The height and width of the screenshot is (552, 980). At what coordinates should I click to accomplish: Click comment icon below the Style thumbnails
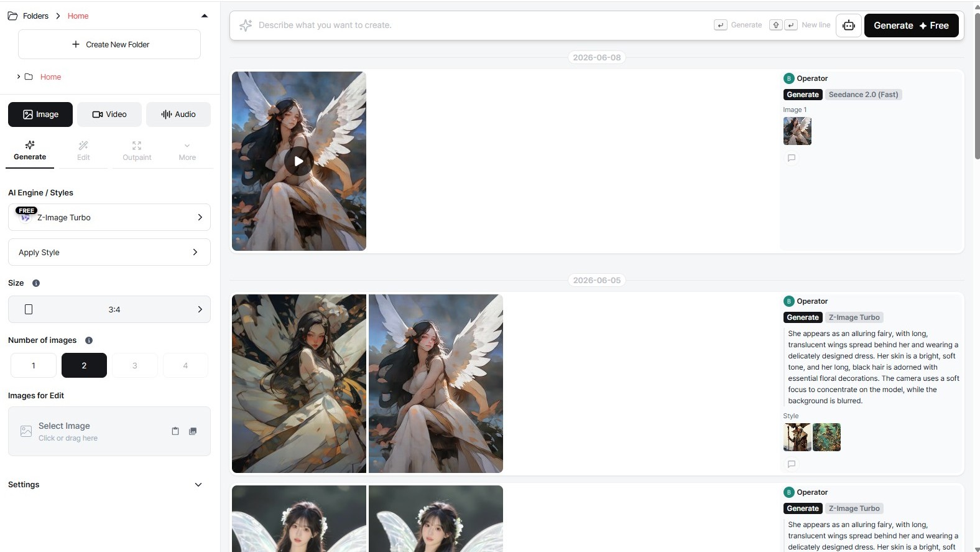(792, 464)
